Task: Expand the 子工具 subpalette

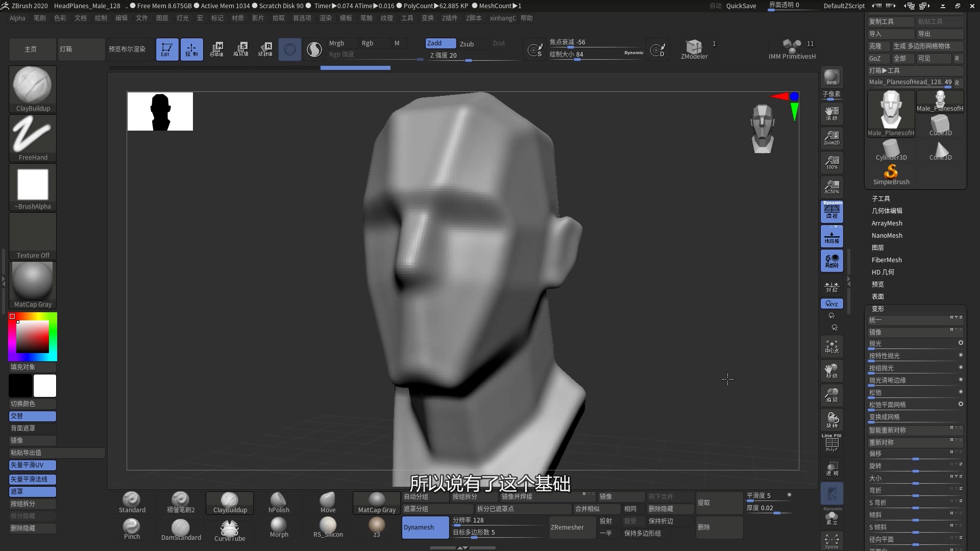Action: coord(880,198)
